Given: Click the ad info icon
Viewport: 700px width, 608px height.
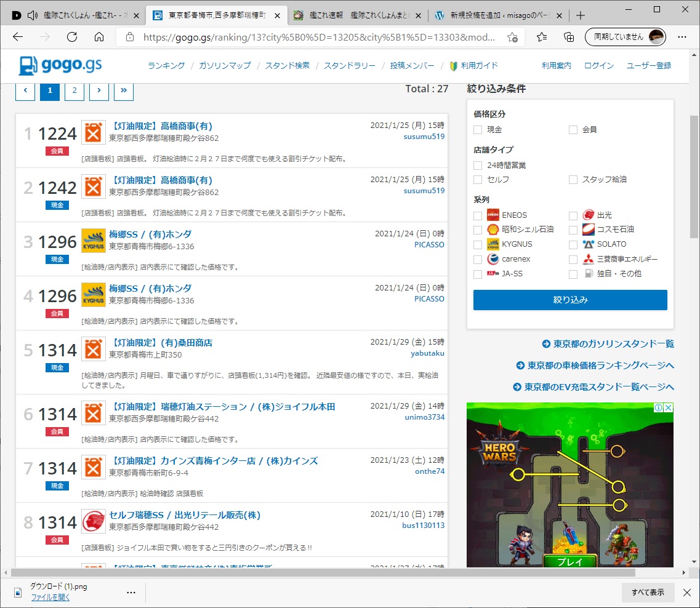Looking at the screenshot, I should (659, 408).
